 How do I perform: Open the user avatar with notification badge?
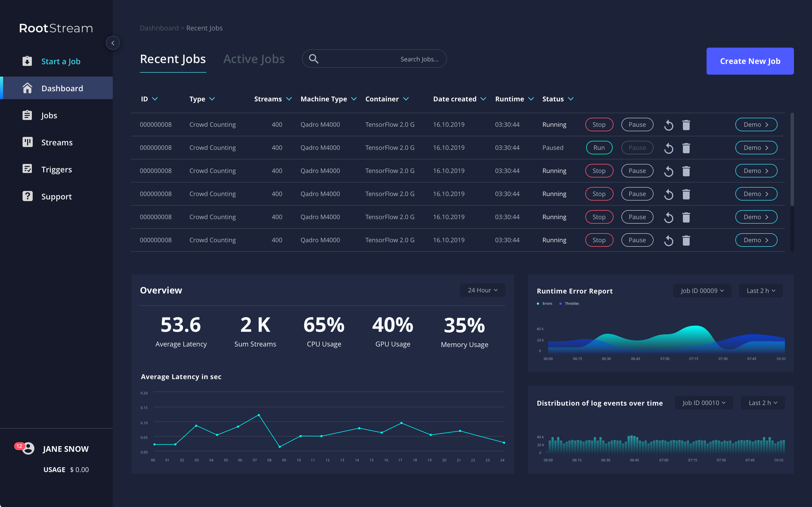[x=28, y=448]
